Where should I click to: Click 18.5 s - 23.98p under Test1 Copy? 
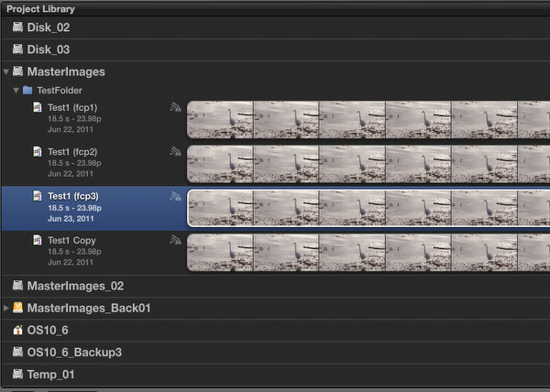(74, 252)
